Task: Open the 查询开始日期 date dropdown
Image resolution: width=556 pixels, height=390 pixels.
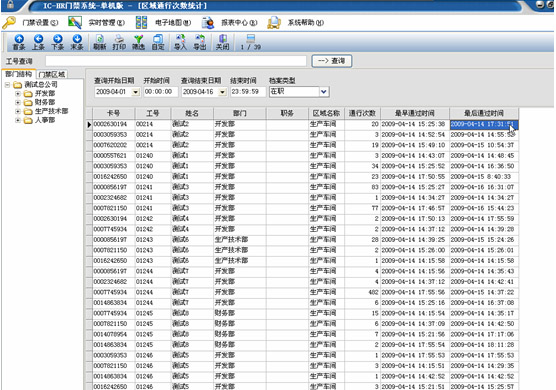Action: tap(135, 92)
